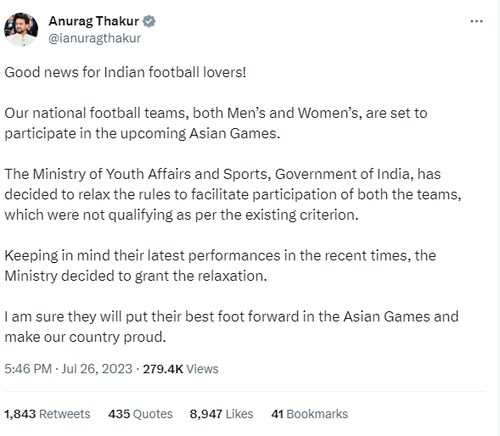Click the Jul 26, 2023 date
The width and height of the screenshot is (500, 436).
[x=97, y=369]
